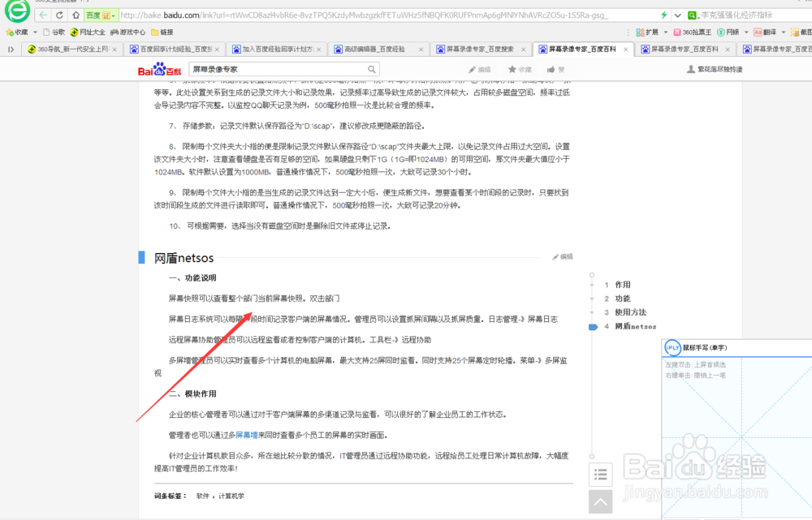Image resolution: width=812 pixels, height=520 pixels.
Task: Click the 网银 toolbar button
Action: pos(728,32)
